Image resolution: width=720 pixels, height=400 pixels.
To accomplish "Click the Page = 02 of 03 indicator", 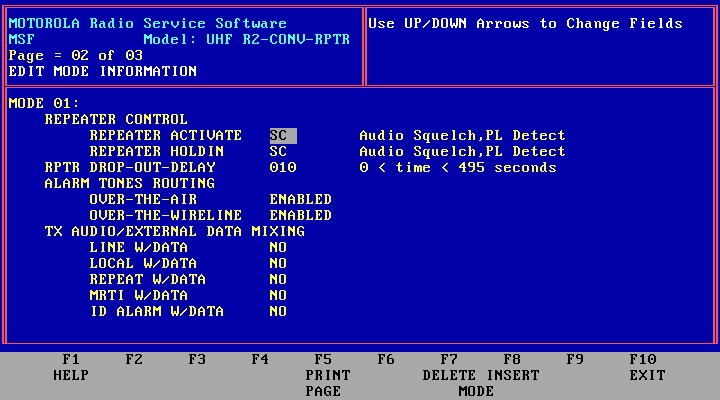I will pyautogui.click(x=76, y=56).
